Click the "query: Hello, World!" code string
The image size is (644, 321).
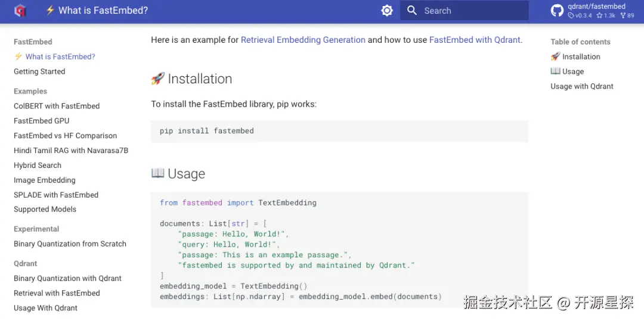(x=227, y=244)
